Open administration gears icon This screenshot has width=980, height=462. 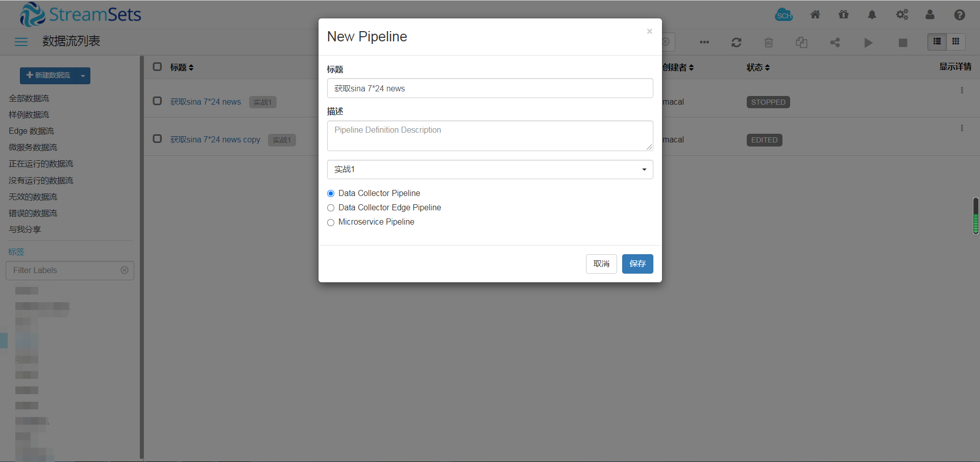tap(902, 15)
